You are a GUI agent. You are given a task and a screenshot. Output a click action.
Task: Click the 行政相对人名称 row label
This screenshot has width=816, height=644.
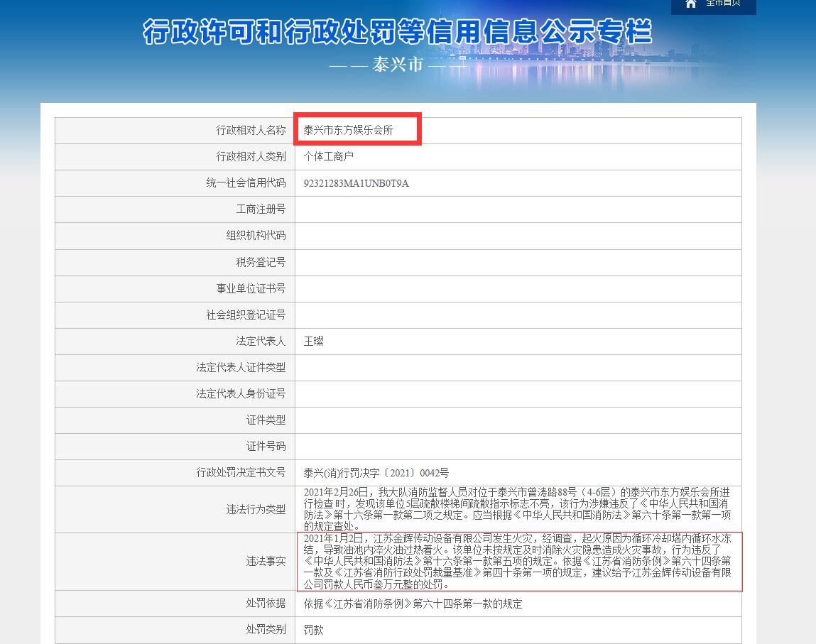point(251,130)
